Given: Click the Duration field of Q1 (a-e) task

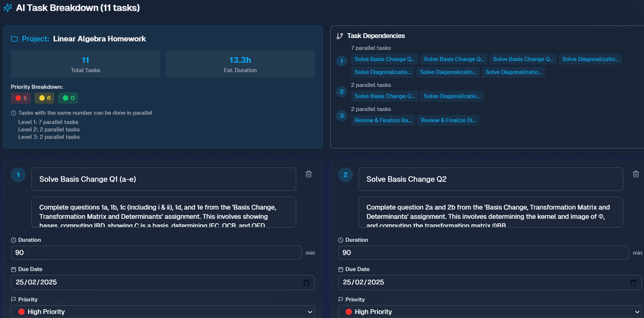Looking at the screenshot, I should click(156, 252).
